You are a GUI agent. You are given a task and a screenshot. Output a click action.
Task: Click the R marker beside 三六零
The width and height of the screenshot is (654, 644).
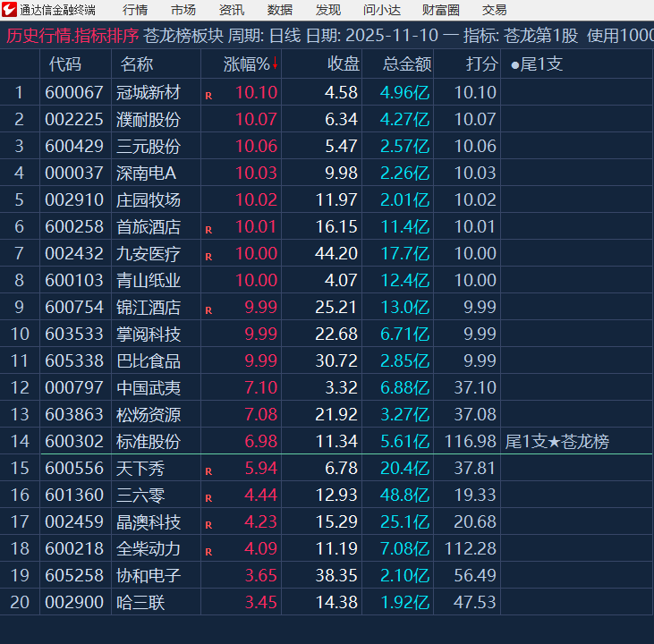pyautogui.click(x=208, y=497)
